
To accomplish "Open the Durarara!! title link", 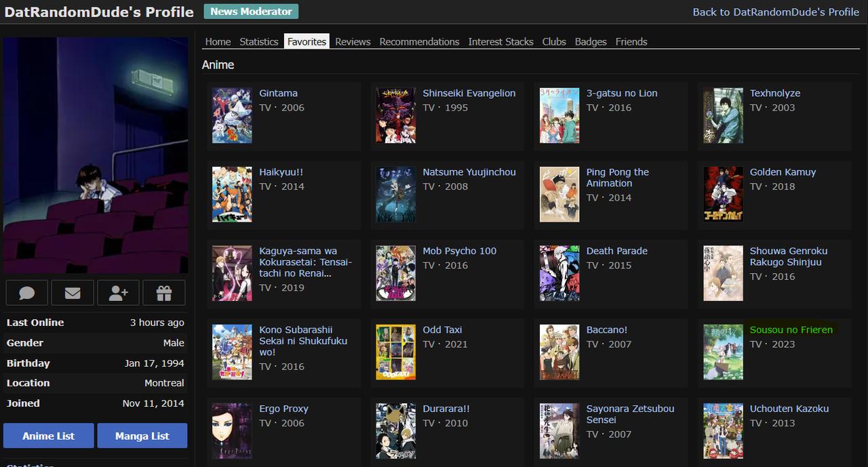I will click(446, 409).
